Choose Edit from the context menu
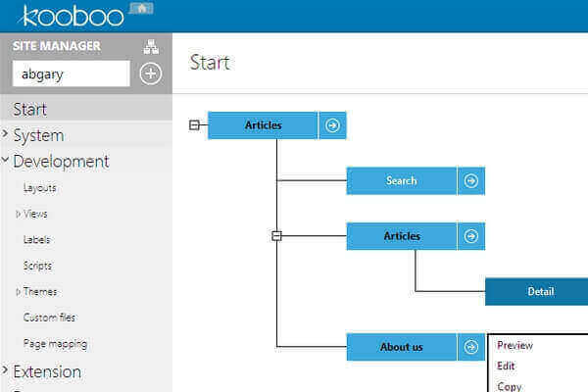This screenshot has width=588, height=392. coord(506,366)
